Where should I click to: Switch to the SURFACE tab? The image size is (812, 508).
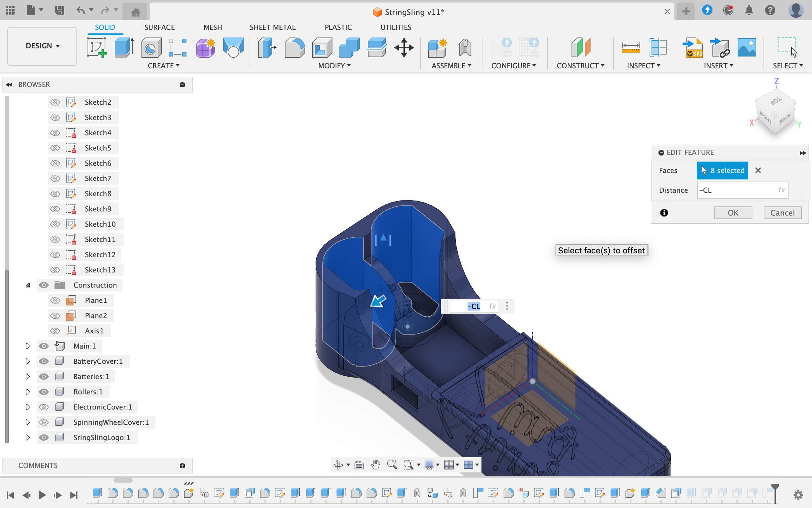[159, 27]
